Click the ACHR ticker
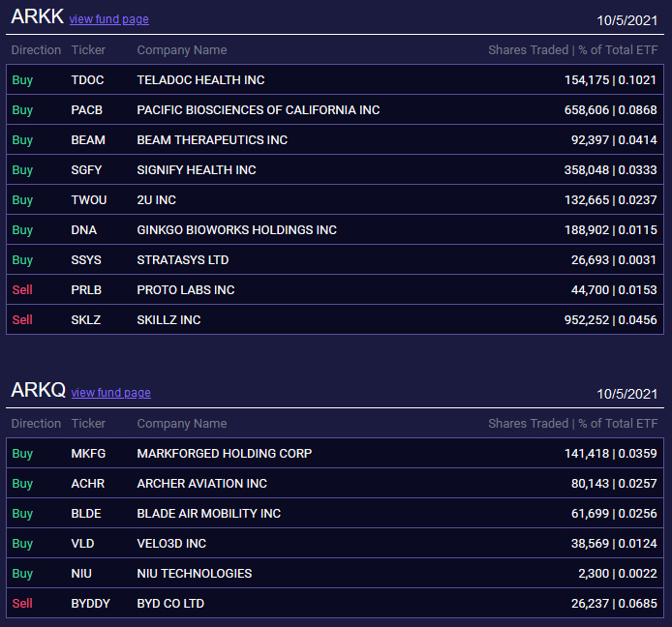The height and width of the screenshot is (627, 672). coord(88,484)
